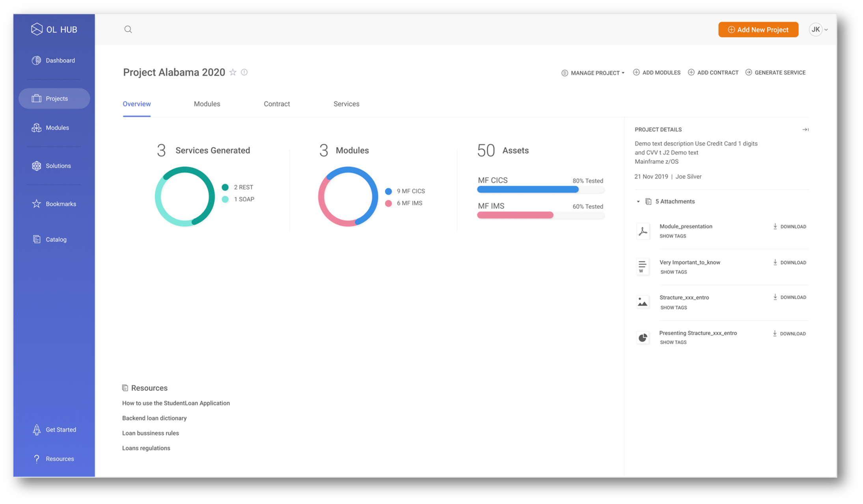Click the Stracture_xxx_entro image file icon
Image resolution: width=863 pixels, height=504 pixels.
coord(643,302)
